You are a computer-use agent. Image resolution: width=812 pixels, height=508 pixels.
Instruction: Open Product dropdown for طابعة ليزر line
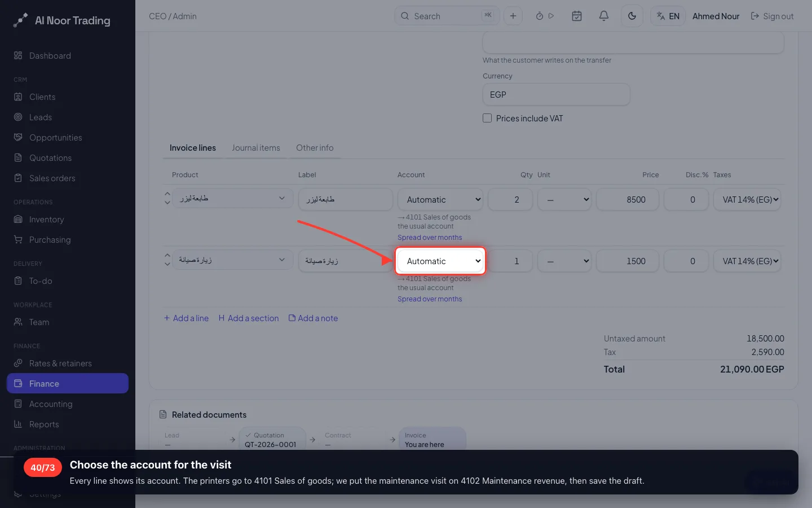click(232, 198)
